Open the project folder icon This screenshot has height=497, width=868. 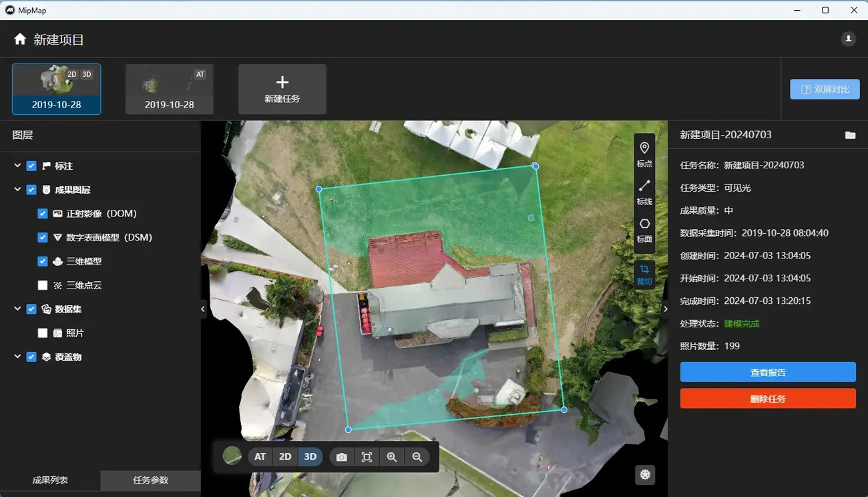point(850,135)
